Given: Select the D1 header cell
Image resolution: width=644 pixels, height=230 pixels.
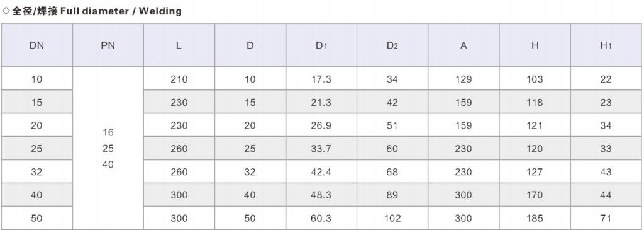Looking at the screenshot, I should [x=321, y=45].
